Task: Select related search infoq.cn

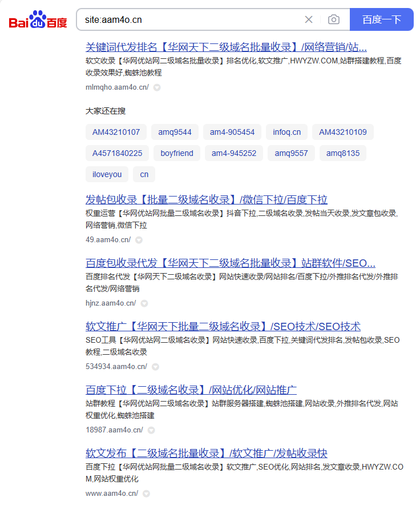Action: pos(286,132)
